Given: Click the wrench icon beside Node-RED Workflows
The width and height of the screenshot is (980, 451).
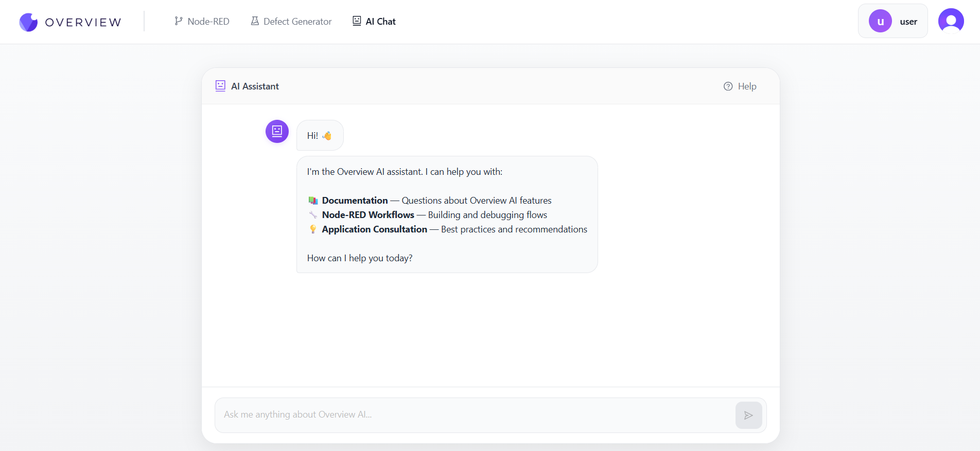Looking at the screenshot, I should point(313,215).
